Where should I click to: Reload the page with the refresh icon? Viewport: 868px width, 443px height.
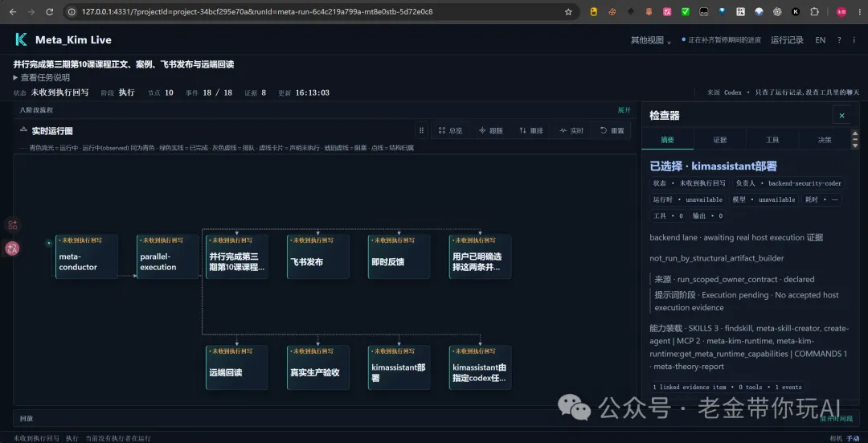pyautogui.click(x=49, y=11)
